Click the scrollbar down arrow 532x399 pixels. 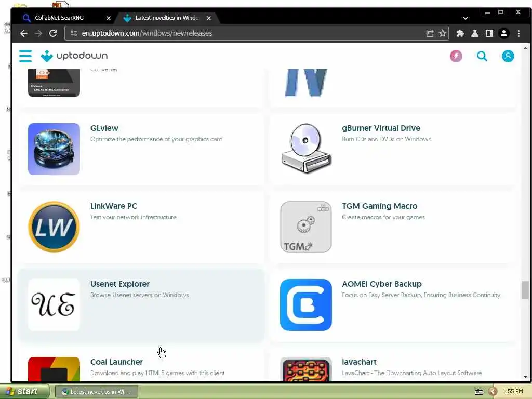click(525, 377)
